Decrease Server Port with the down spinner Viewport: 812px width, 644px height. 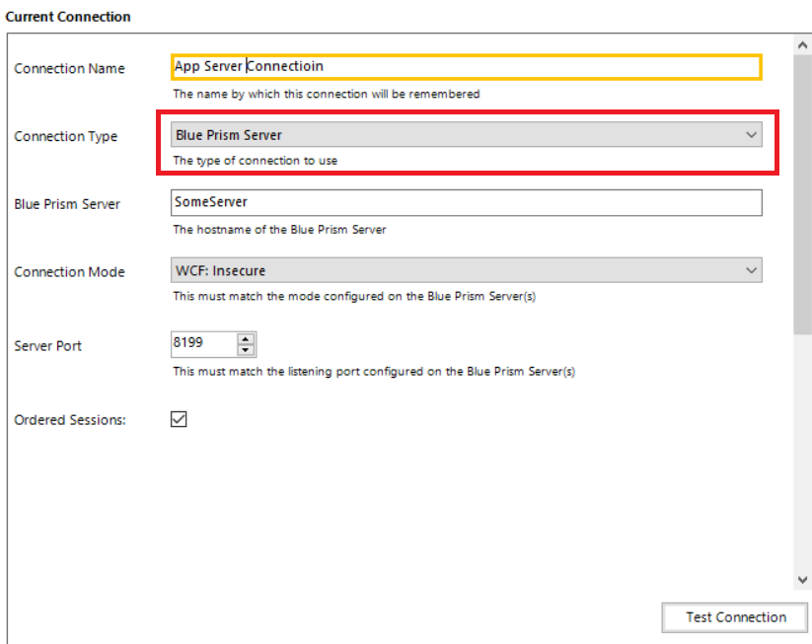pos(247,350)
